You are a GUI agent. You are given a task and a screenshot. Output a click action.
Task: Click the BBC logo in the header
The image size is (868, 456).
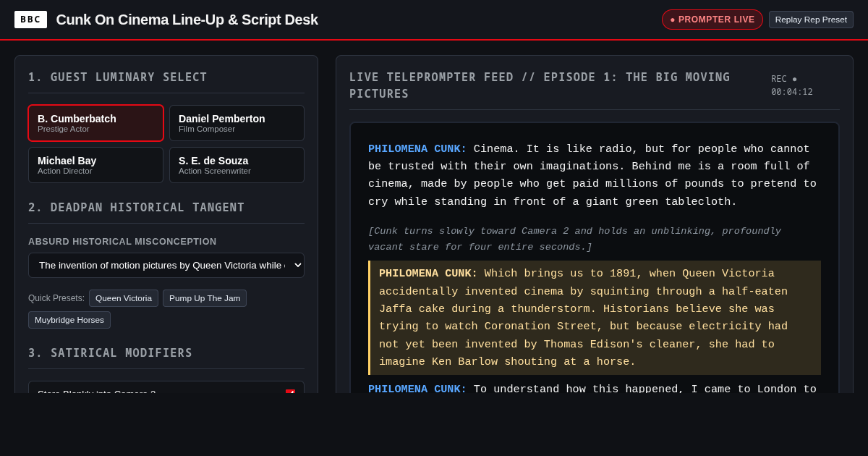(x=30, y=20)
